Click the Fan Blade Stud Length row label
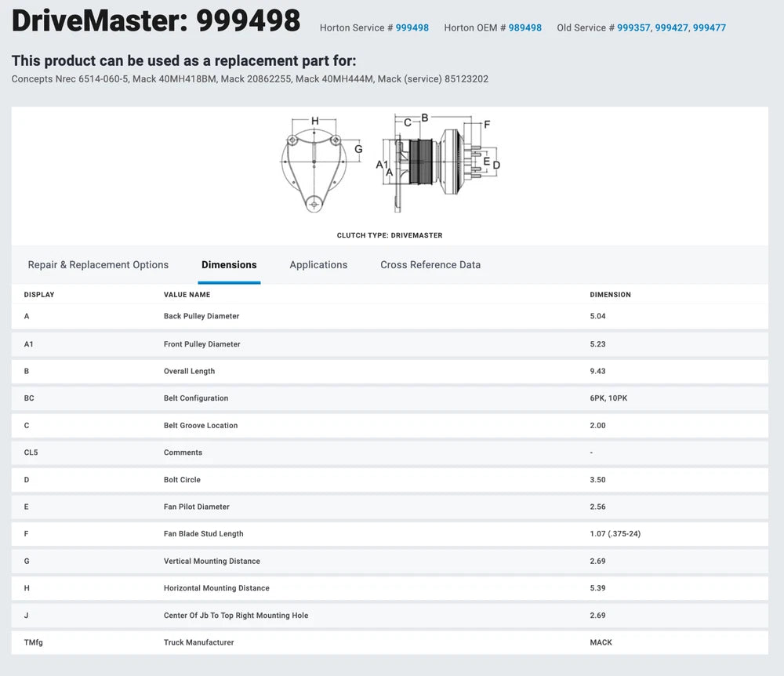This screenshot has width=784, height=676. point(203,534)
